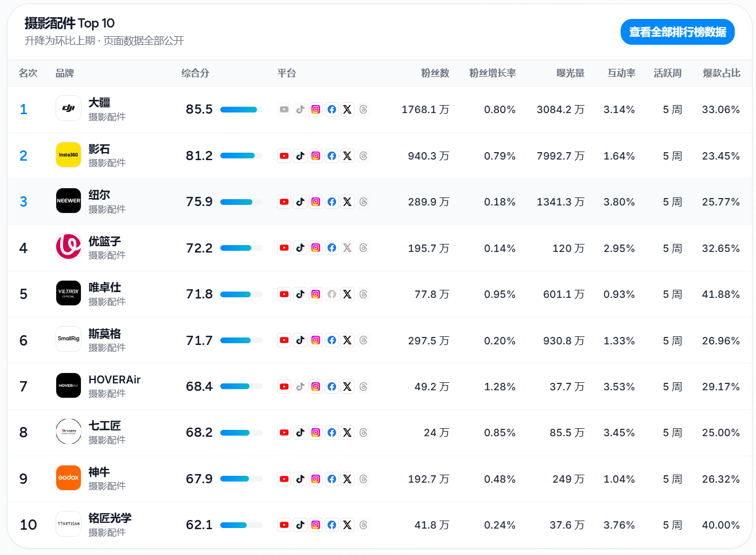Click the 神牛 Godox brand logo
The width and height of the screenshot is (756, 555).
point(68,478)
